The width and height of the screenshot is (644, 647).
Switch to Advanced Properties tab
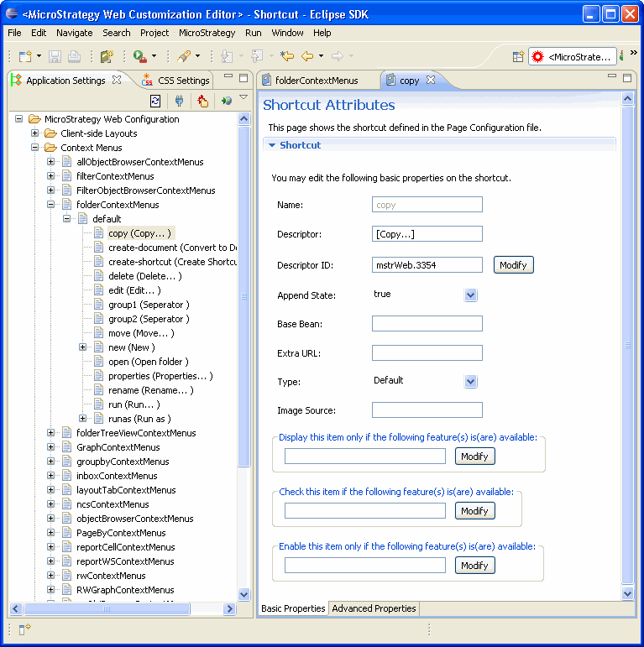coord(374,608)
